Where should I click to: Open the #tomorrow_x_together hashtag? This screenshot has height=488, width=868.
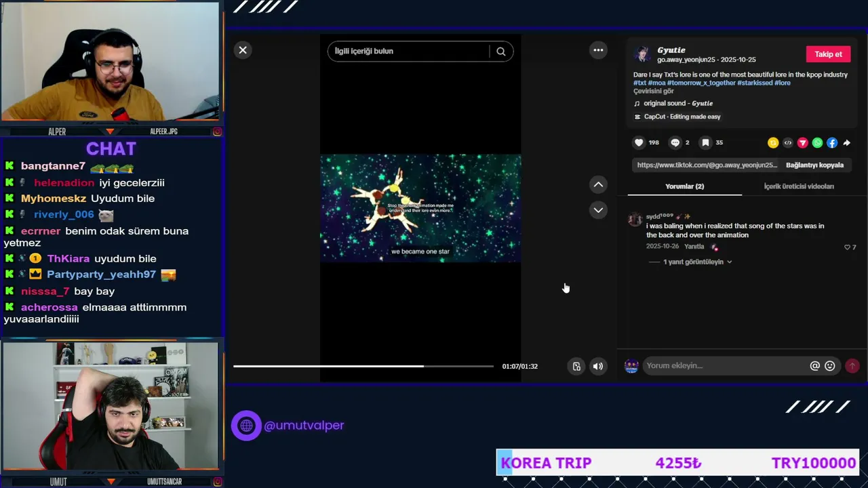click(x=701, y=83)
